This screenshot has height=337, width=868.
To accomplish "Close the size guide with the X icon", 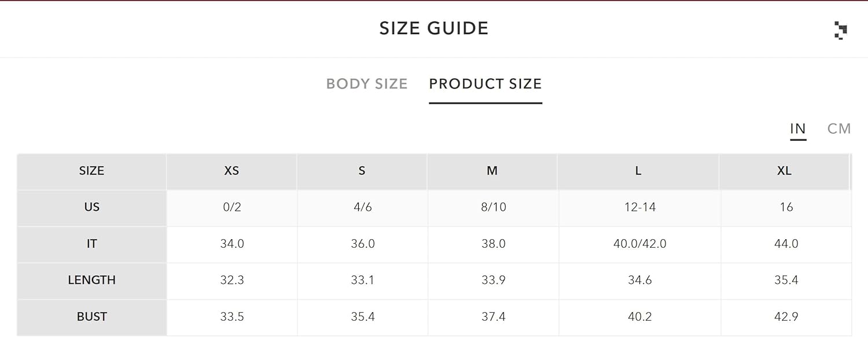I will point(841,30).
